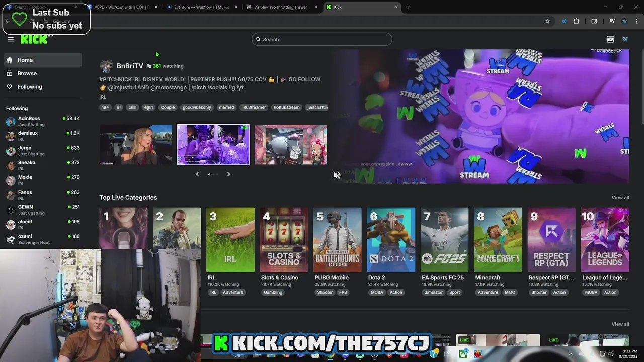Open the Slots & Casino category card
The width and height of the screenshot is (644, 362).
click(284, 240)
